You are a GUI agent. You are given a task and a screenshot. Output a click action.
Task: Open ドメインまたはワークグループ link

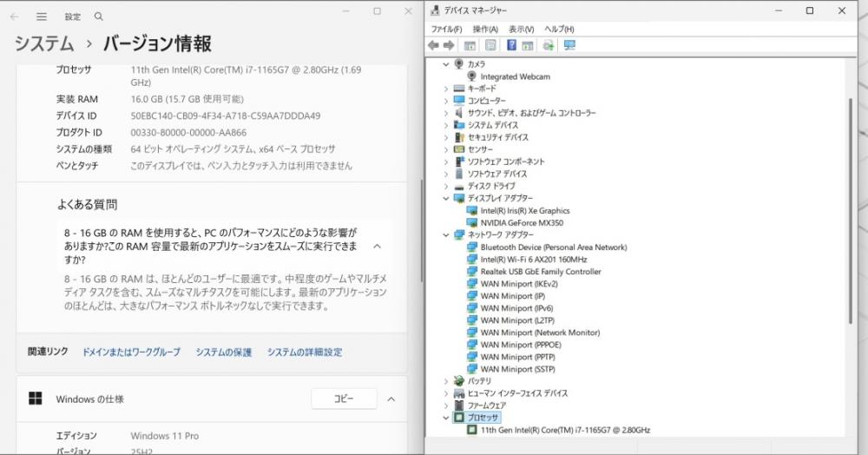click(x=132, y=352)
